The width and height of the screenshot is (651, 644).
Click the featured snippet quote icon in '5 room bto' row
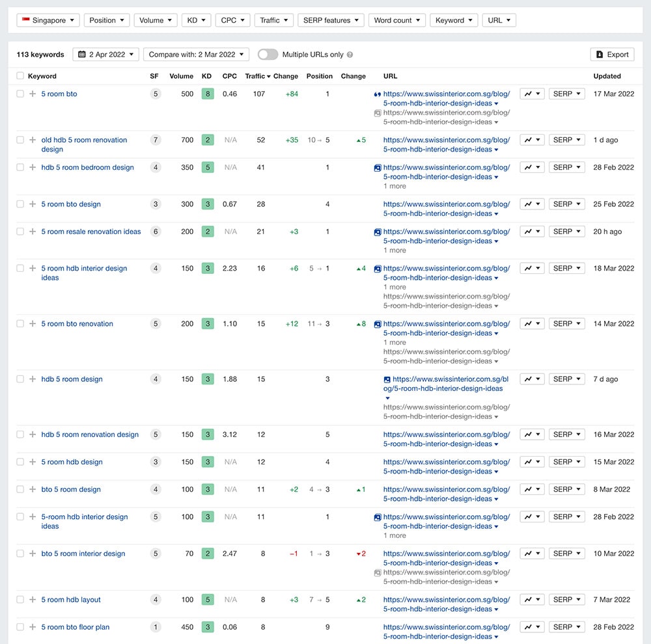[377, 94]
